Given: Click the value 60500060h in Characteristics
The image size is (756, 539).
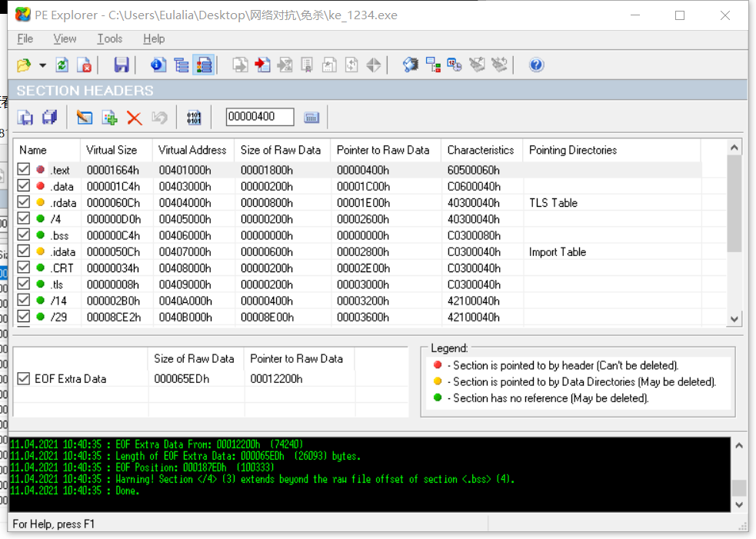Looking at the screenshot, I should (x=474, y=170).
